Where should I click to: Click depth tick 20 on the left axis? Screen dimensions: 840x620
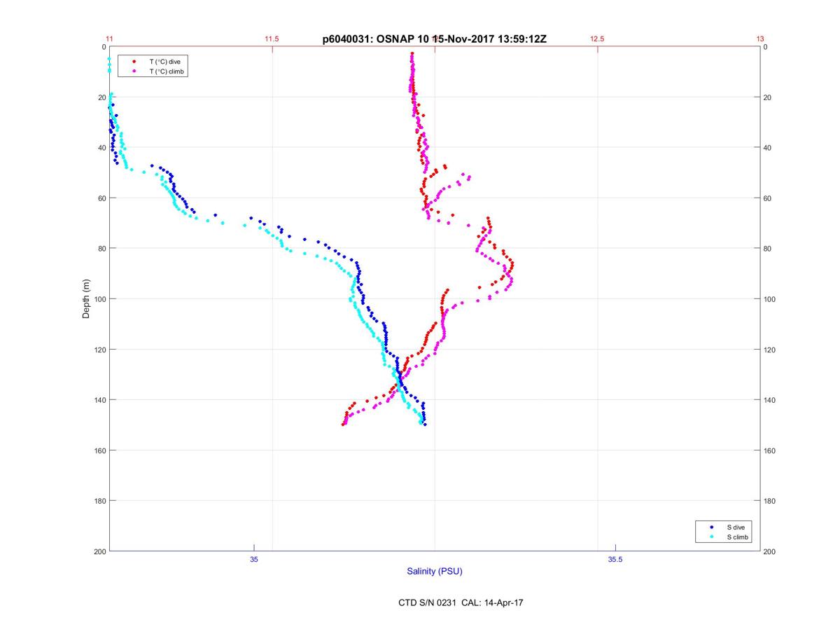(101, 97)
